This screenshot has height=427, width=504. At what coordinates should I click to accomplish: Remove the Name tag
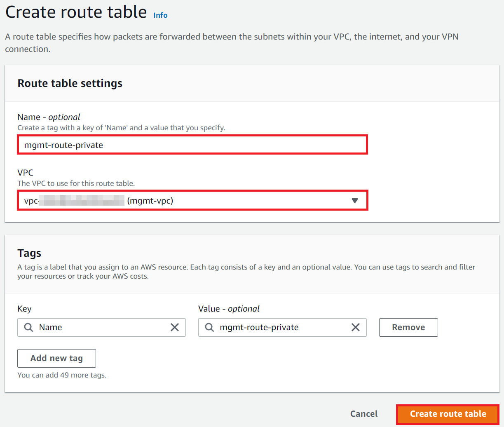pos(408,327)
